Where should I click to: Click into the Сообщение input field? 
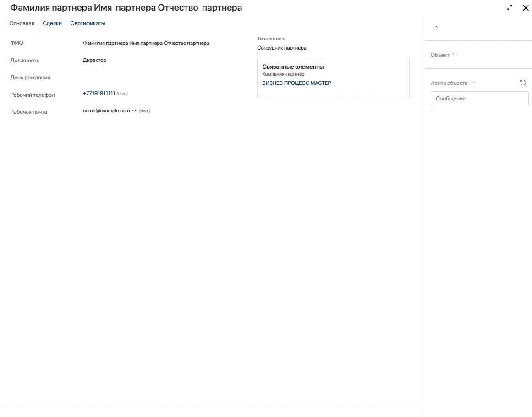(x=479, y=99)
